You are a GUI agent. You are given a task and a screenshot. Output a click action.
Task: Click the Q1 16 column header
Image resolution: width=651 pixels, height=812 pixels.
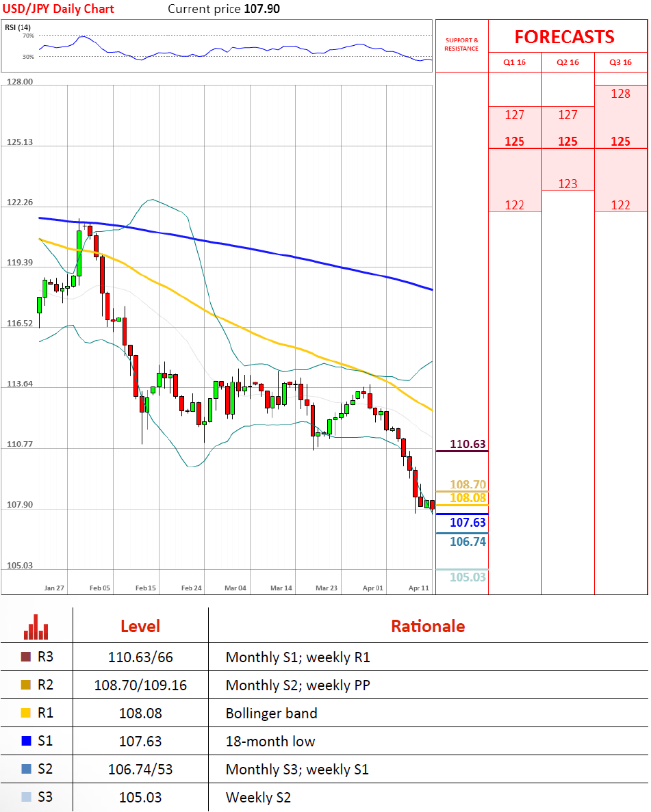click(x=514, y=62)
